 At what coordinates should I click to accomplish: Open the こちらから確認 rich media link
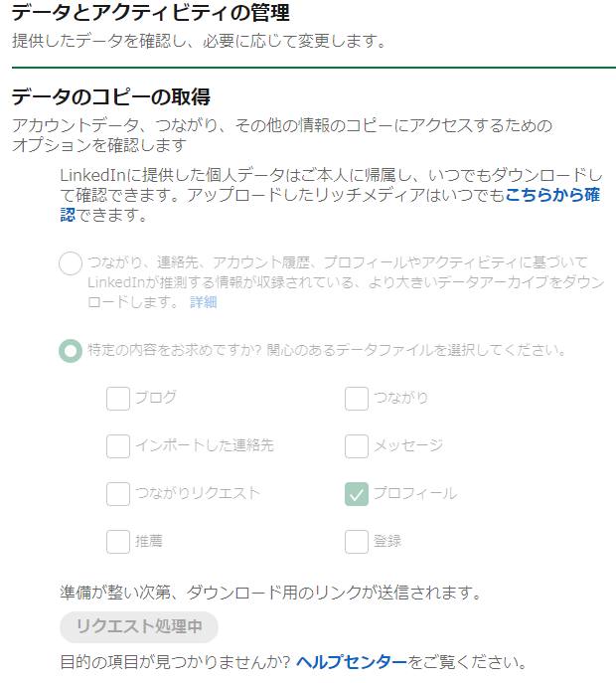(x=551, y=195)
